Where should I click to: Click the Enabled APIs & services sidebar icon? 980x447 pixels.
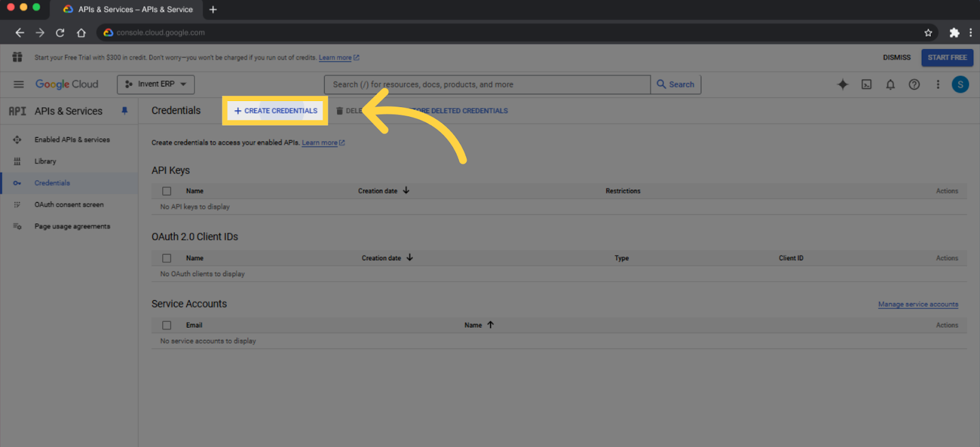pos(17,140)
